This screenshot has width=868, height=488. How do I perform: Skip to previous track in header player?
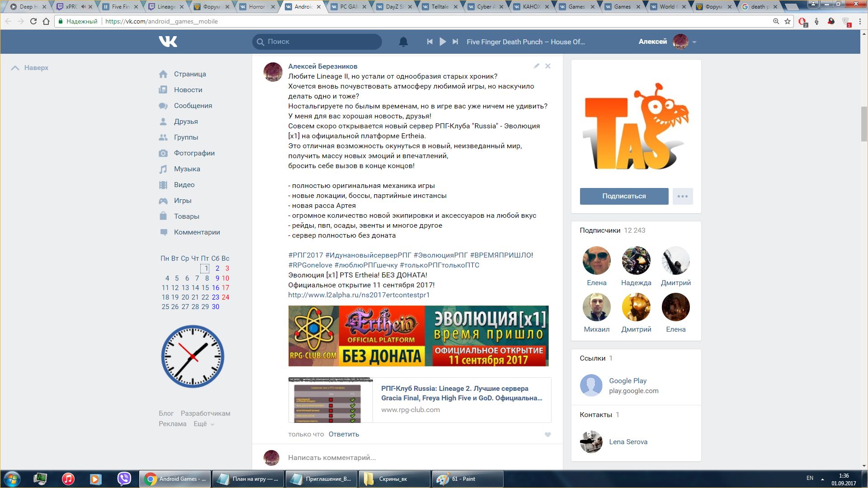[429, 42]
